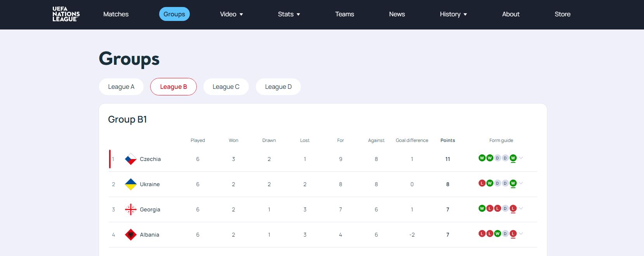The height and width of the screenshot is (256, 644).
Task: Click Czechia's latest win form badge
Action: click(513, 158)
